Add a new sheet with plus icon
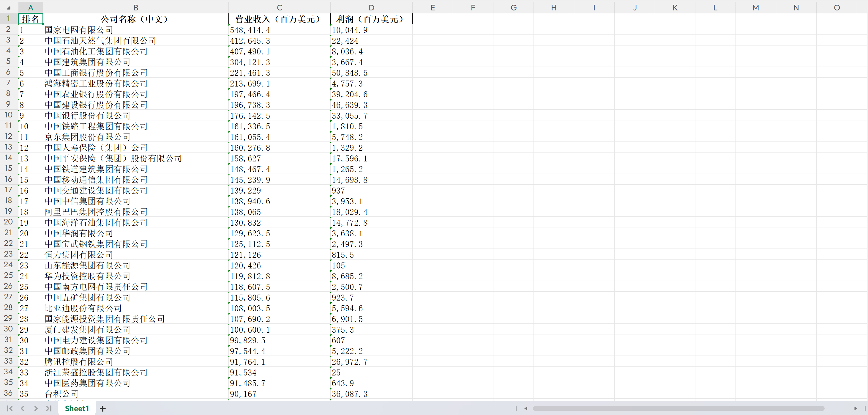This screenshot has width=868, height=415. pos(103,408)
